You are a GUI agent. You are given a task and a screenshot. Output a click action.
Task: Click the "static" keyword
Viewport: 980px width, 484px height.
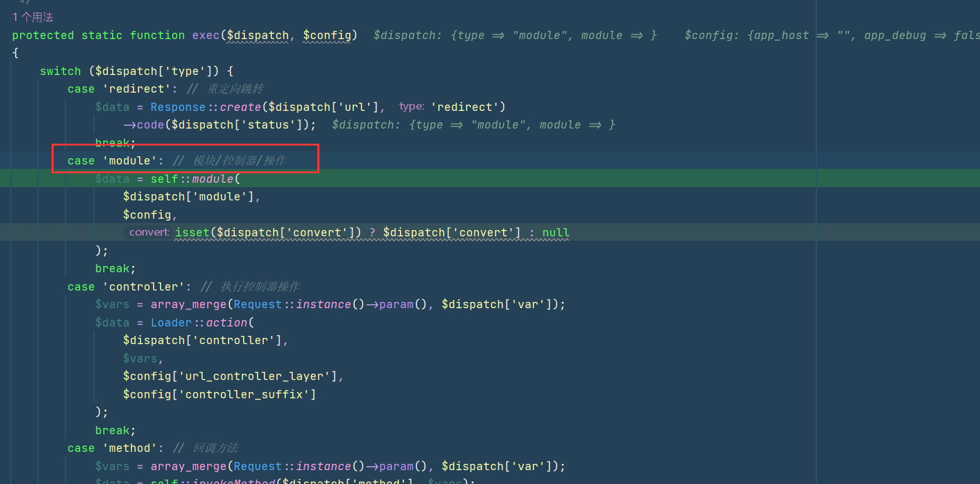pos(102,35)
